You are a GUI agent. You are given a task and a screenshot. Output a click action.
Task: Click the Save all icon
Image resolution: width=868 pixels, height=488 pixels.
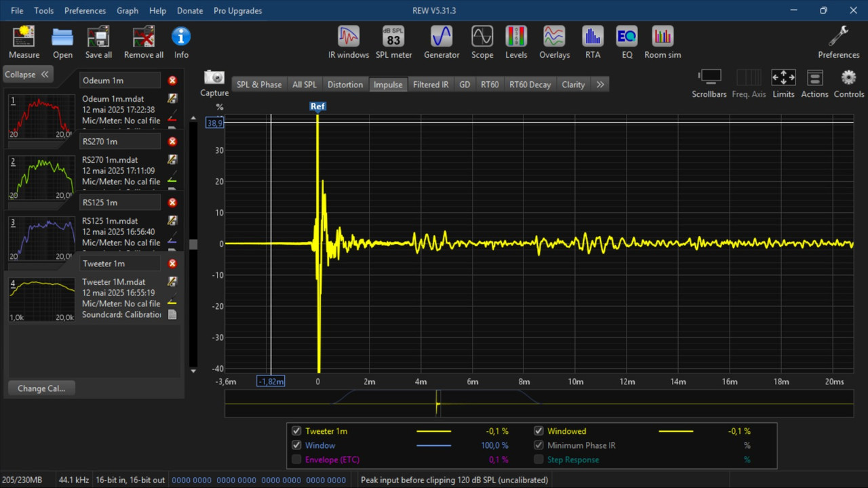[x=98, y=37]
